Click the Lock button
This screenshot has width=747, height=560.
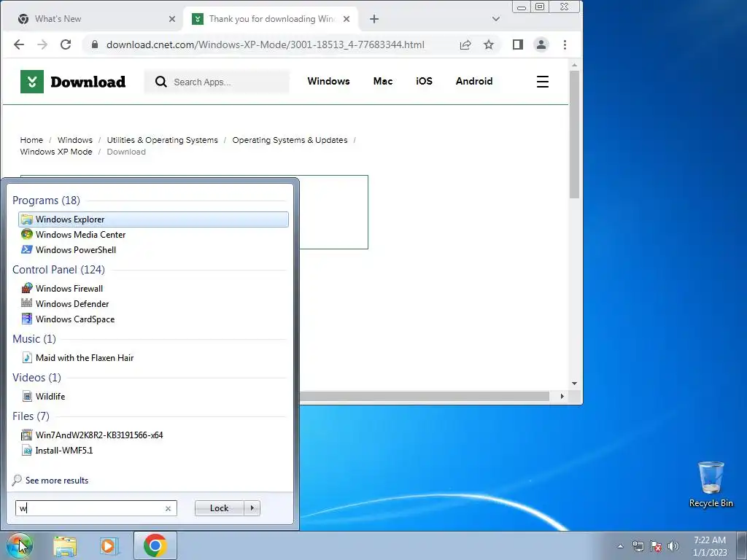(219, 508)
